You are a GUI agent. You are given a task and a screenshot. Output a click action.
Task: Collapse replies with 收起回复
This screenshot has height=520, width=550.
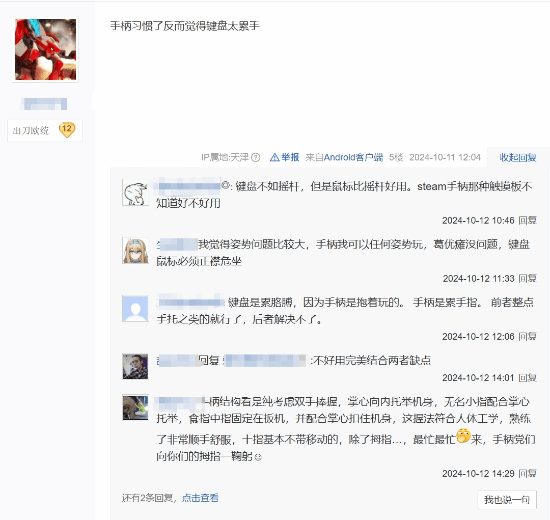tap(517, 158)
